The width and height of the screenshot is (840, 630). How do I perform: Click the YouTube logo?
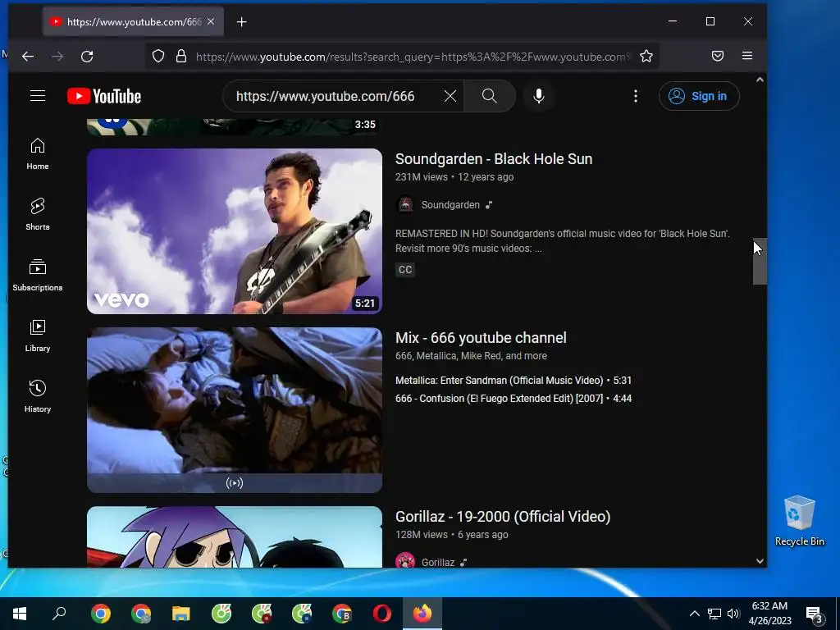coord(104,96)
